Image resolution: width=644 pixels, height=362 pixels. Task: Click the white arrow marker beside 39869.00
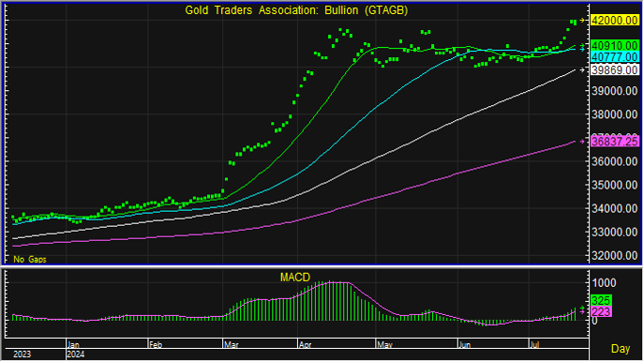point(582,69)
